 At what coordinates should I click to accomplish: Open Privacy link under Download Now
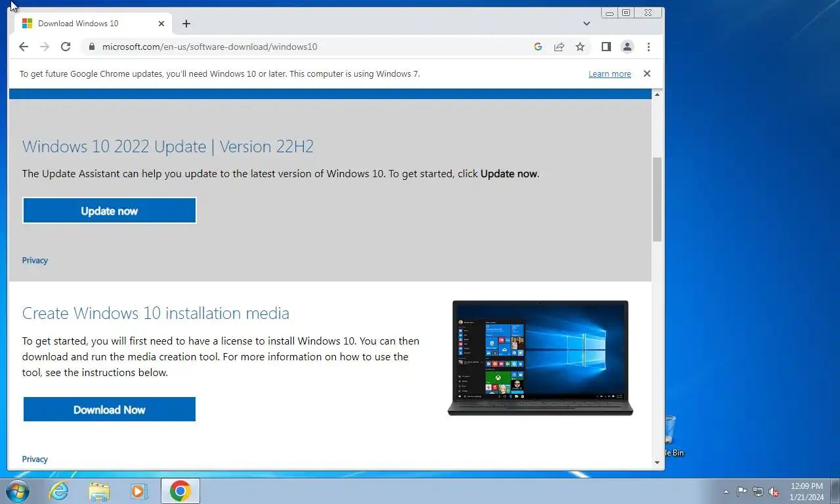point(35,459)
